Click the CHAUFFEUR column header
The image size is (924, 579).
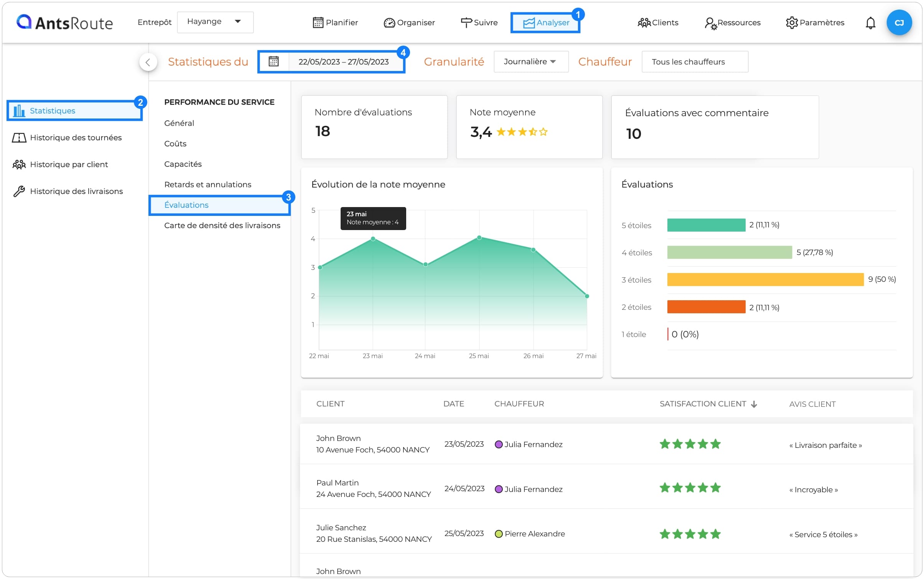pos(519,404)
